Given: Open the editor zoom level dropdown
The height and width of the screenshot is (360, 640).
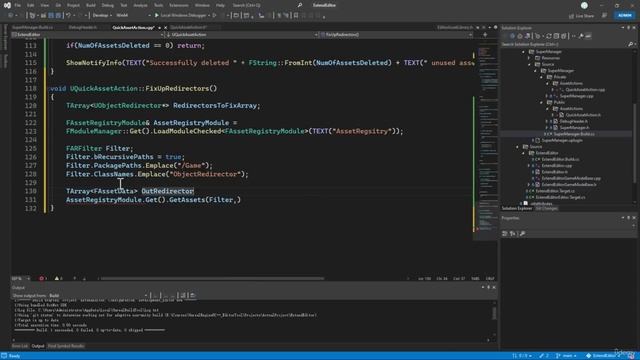Looking at the screenshot, I should [21, 279].
